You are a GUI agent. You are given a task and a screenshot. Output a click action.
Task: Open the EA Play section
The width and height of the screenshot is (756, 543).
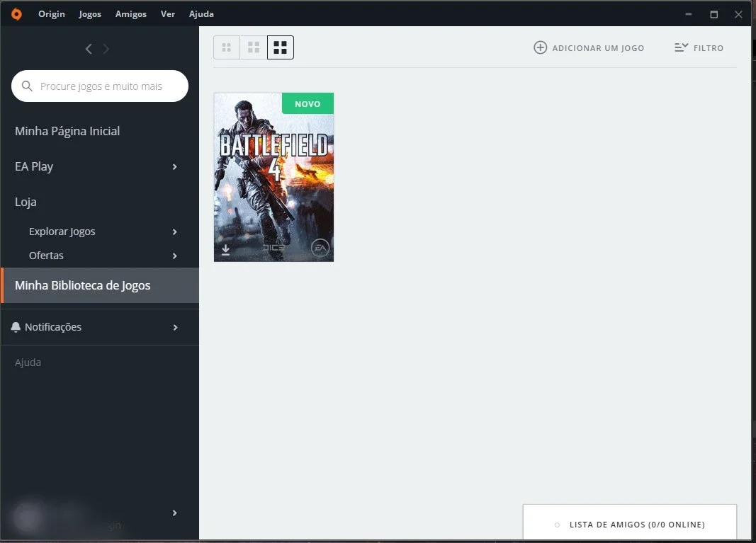(x=34, y=166)
